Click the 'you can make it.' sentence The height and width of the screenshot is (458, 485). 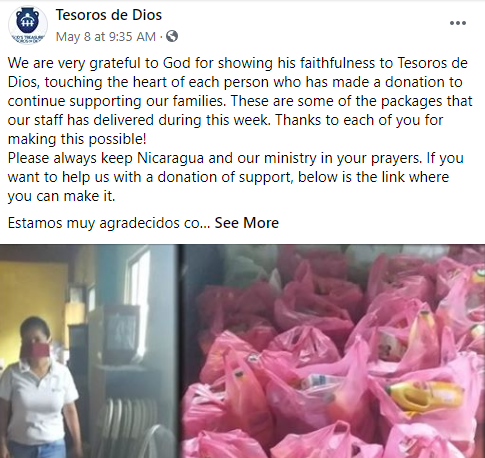point(61,196)
